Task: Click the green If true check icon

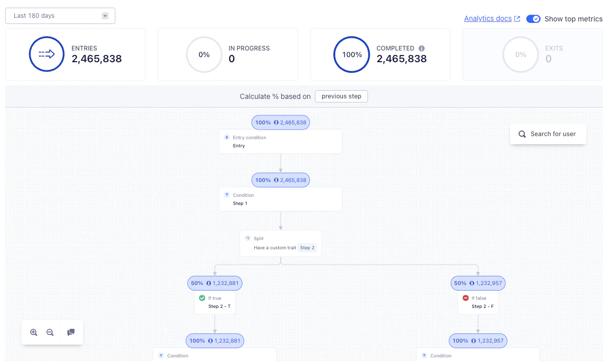Action: pyautogui.click(x=202, y=298)
